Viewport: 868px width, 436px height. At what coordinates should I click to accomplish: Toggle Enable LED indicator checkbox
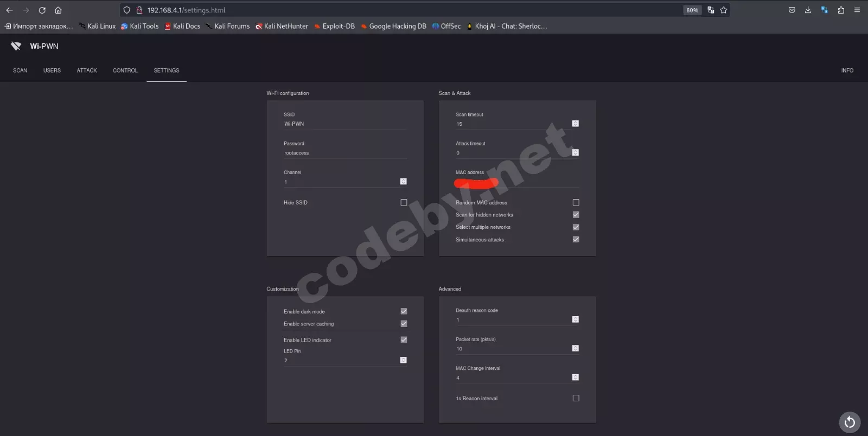pyautogui.click(x=404, y=339)
